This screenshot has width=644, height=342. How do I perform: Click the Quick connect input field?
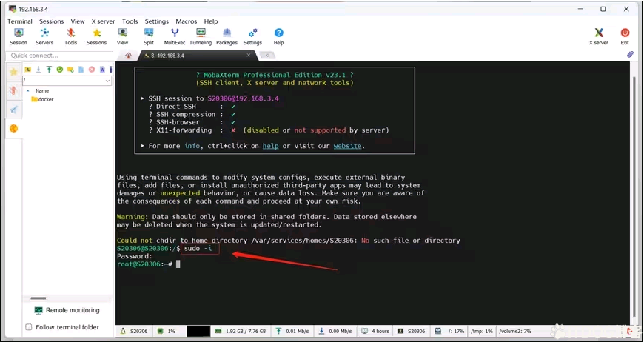[59, 56]
